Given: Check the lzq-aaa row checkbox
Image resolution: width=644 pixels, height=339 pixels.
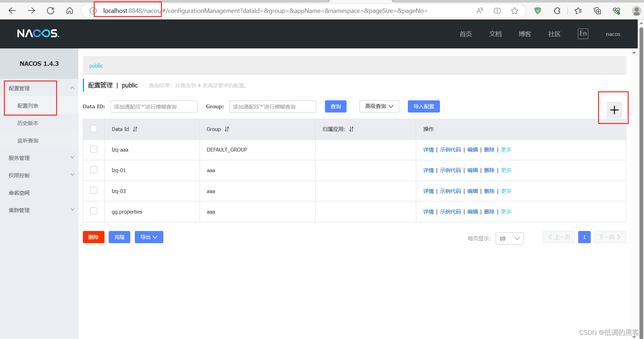Looking at the screenshot, I should (94, 149).
